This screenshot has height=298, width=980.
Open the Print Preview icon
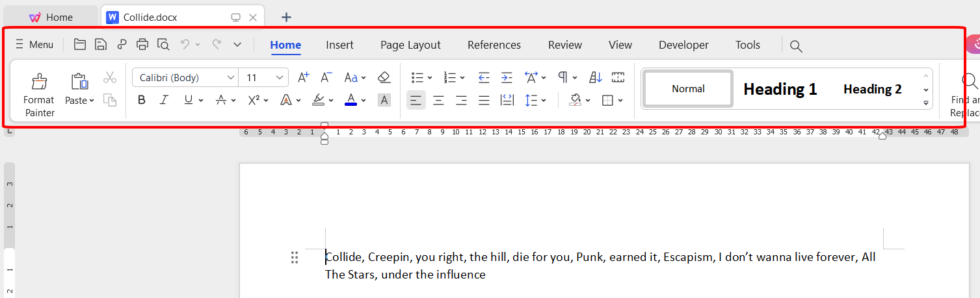(x=163, y=45)
